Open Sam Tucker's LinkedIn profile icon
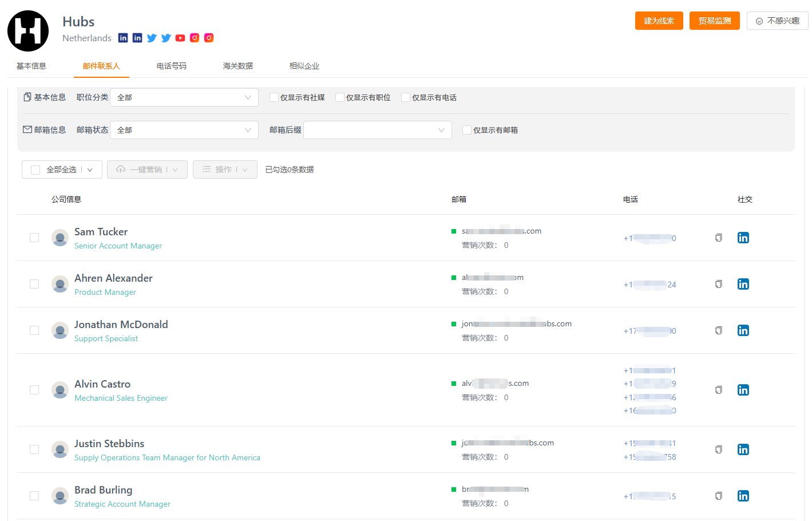This screenshot has height=521, width=812. 743,238
